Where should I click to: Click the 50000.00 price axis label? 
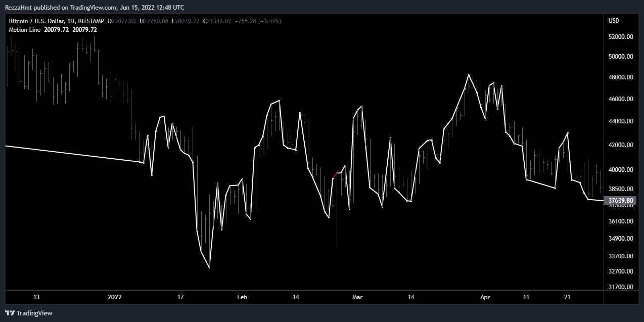pyautogui.click(x=621, y=57)
